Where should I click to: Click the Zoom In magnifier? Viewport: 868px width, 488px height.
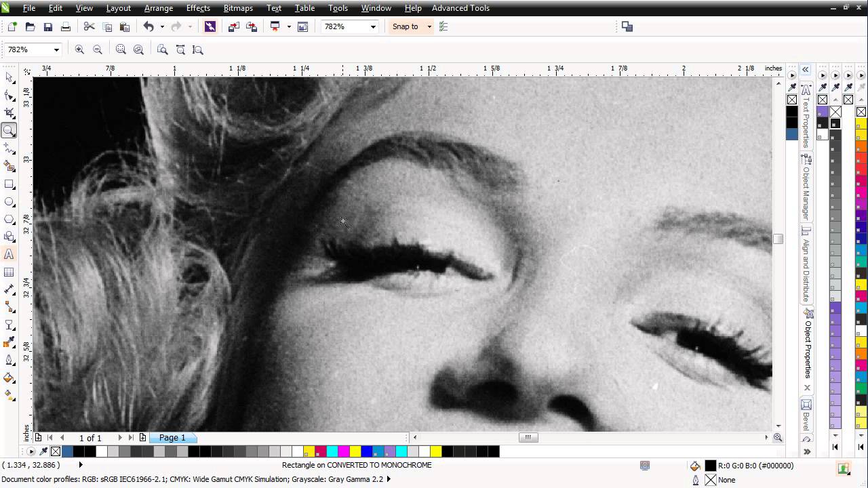[79, 49]
